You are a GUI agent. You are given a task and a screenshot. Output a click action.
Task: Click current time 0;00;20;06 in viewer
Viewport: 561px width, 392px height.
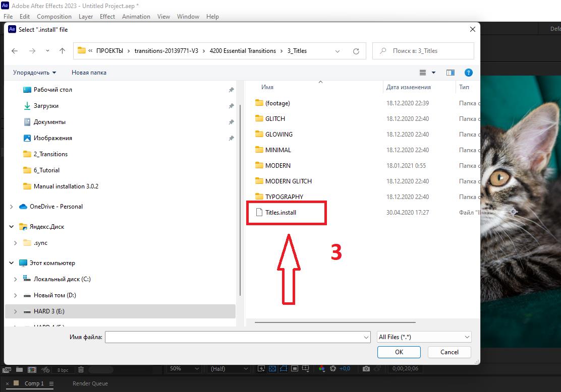coord(405,368)
